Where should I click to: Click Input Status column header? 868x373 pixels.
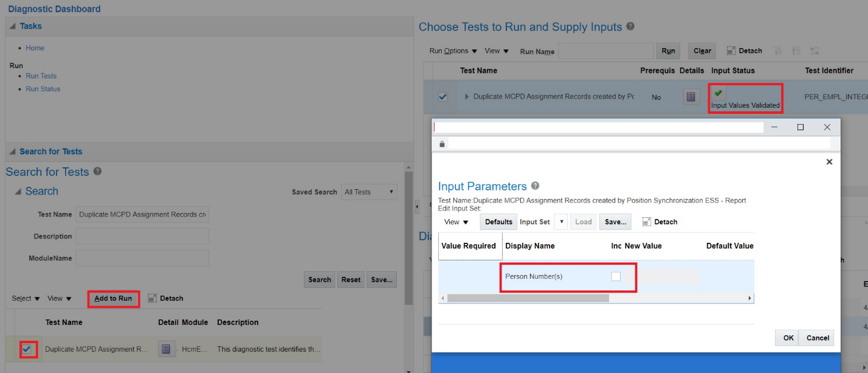tap(732, 71)
